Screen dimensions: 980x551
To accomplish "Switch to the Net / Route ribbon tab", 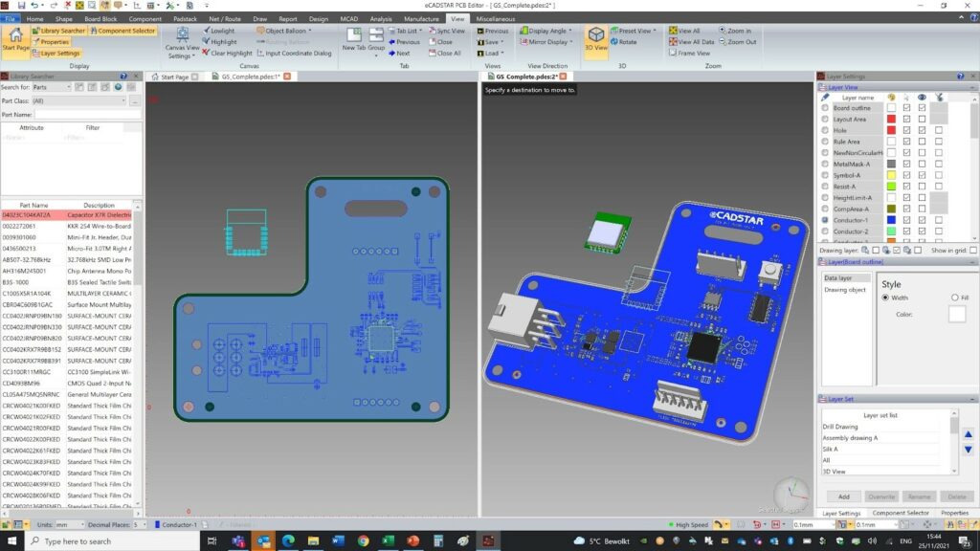I will point(224,19).
